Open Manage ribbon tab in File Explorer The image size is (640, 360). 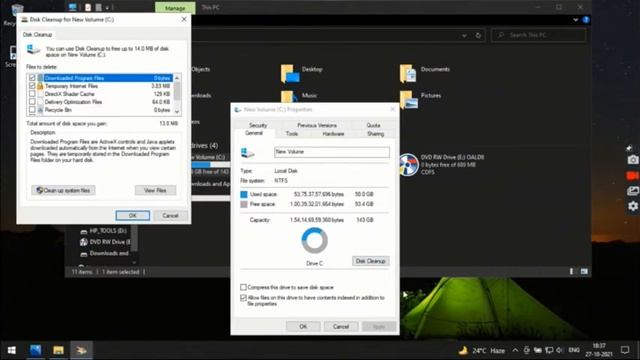175,8
